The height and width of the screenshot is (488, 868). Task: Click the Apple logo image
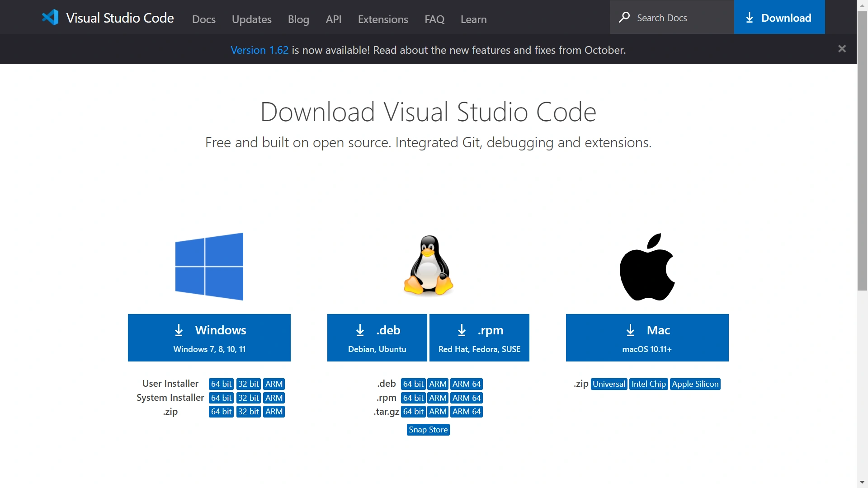coord(647,267)
